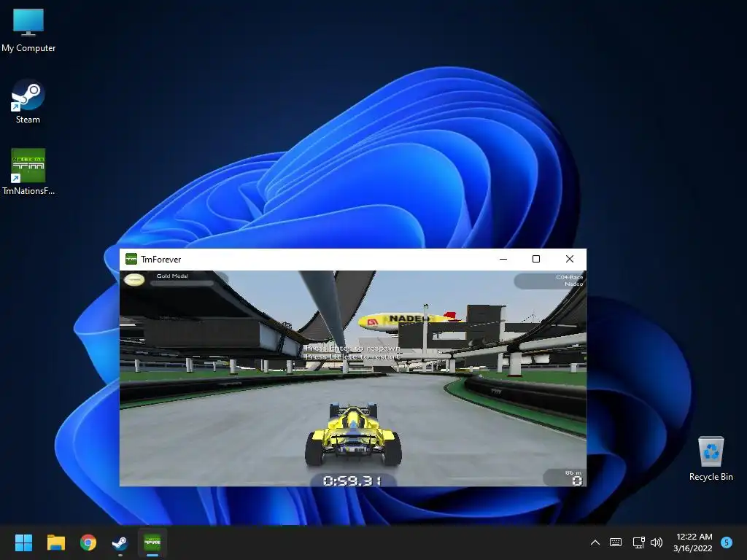Click the 'Press Enter to respawn' text
Image resolution: width=747 pixels, height=560 pixels.
tap(352, 348)
